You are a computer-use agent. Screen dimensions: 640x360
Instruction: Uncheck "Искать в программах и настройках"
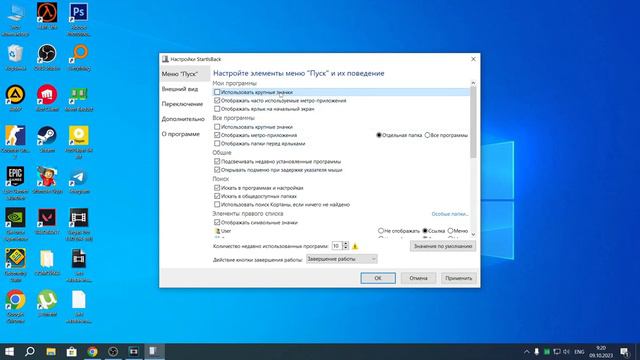click(217, 188)
